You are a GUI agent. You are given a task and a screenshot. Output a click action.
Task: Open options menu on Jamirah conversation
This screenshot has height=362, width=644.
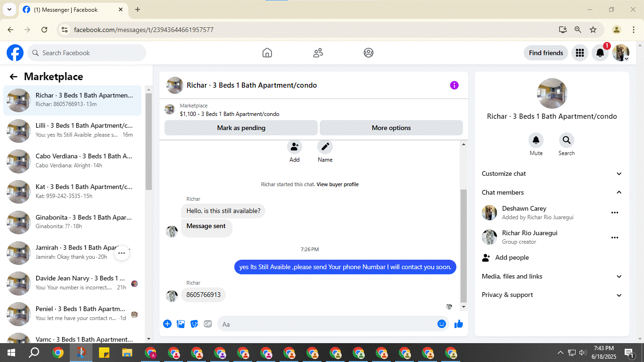pyautogui.click(x=122, y=253)
